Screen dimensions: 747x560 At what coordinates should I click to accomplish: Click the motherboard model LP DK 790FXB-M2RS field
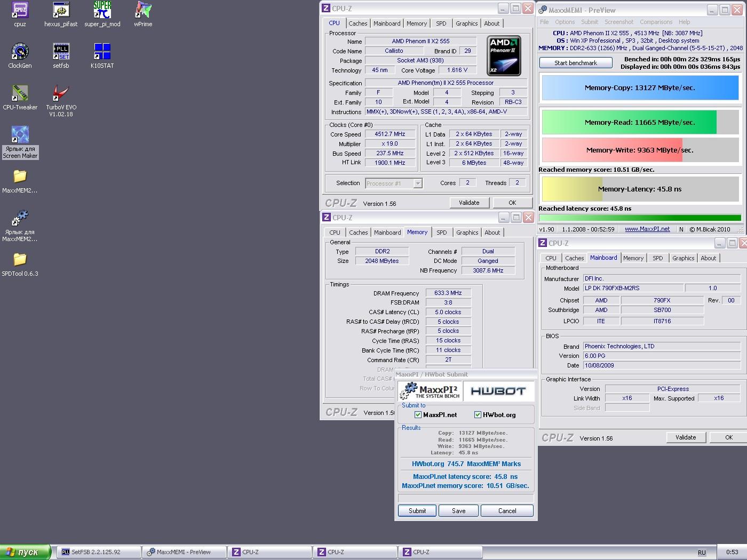pos(633,288)
